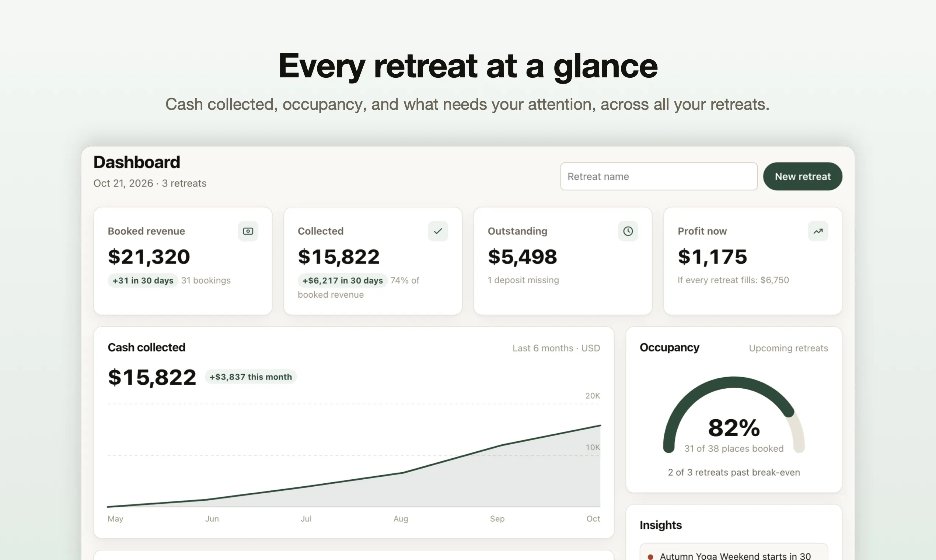Click the New retreat button

(803, 176)
